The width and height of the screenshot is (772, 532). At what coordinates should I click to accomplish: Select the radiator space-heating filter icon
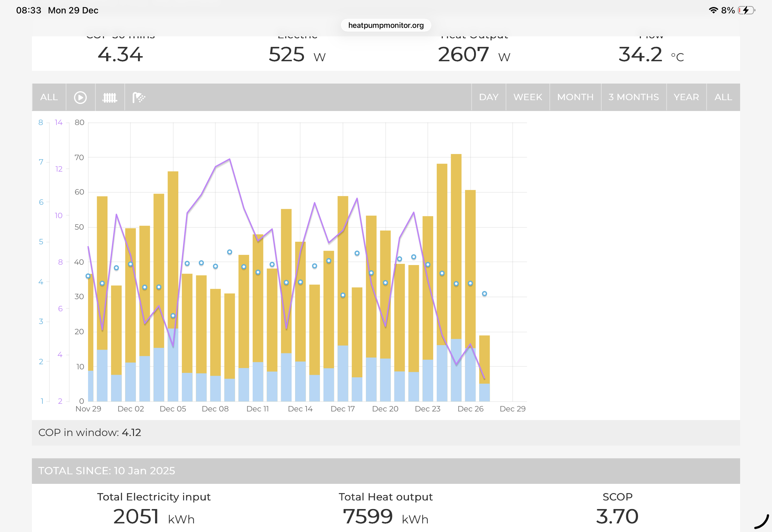click(110, 97)
